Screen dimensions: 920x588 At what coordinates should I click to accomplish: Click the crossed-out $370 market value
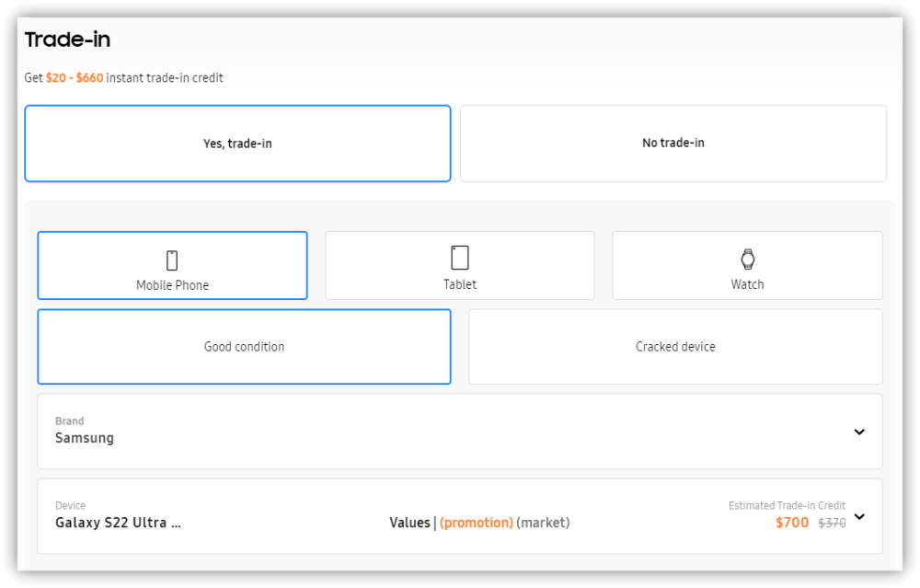pos(832,523)
